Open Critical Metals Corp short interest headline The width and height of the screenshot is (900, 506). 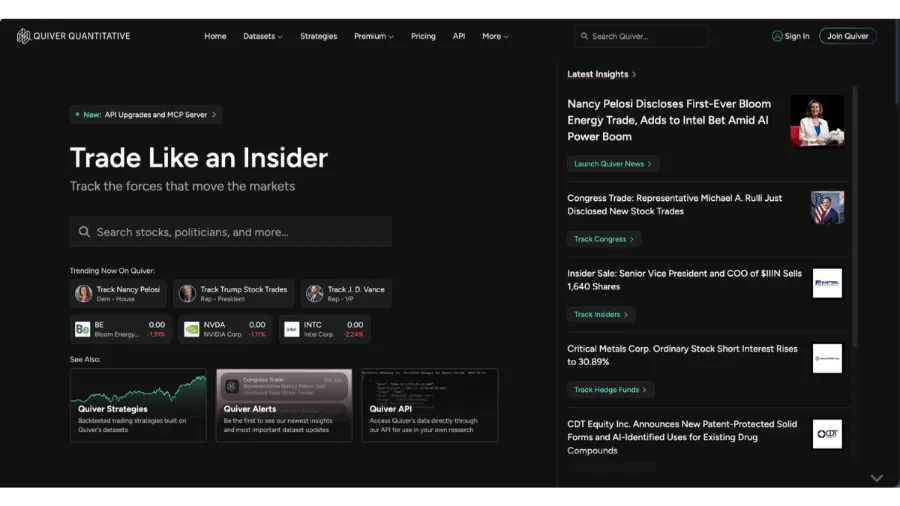682,355
